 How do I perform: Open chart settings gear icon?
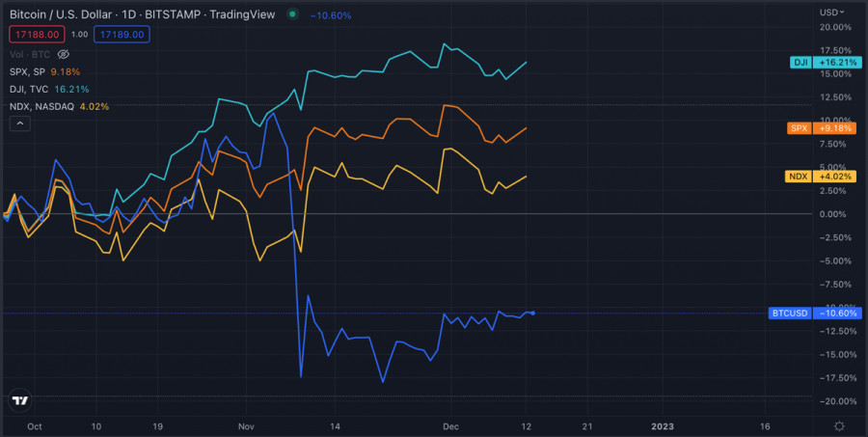(839, 425)
